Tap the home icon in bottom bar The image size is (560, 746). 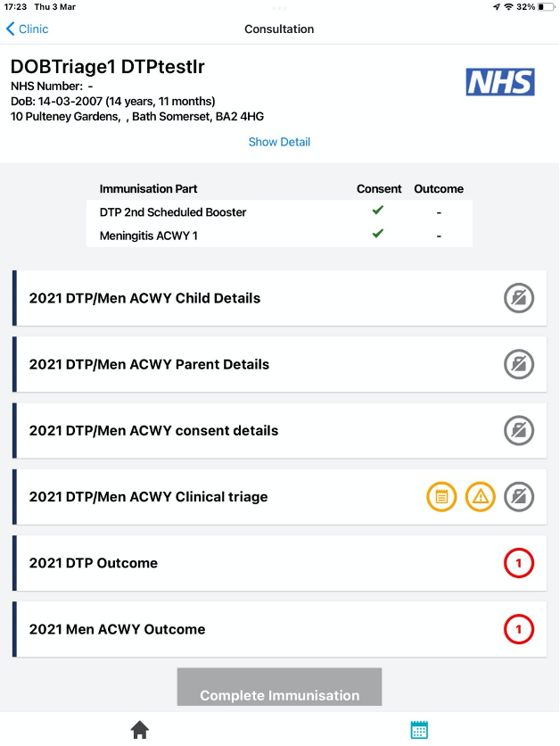pyautogui.click(x=140, y=730)
